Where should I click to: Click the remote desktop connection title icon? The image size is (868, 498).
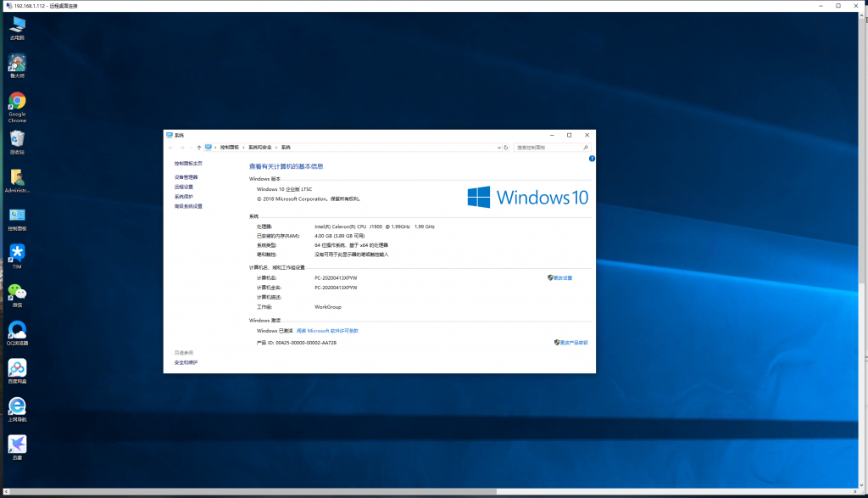click(x=8, y=6)
